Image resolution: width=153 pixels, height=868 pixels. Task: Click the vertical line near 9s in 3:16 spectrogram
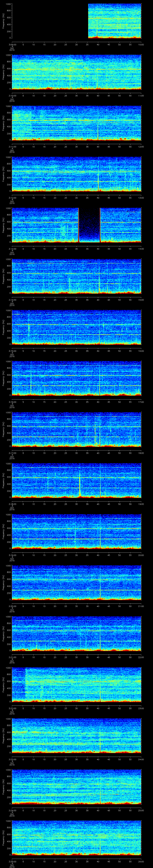coord(31,378)
